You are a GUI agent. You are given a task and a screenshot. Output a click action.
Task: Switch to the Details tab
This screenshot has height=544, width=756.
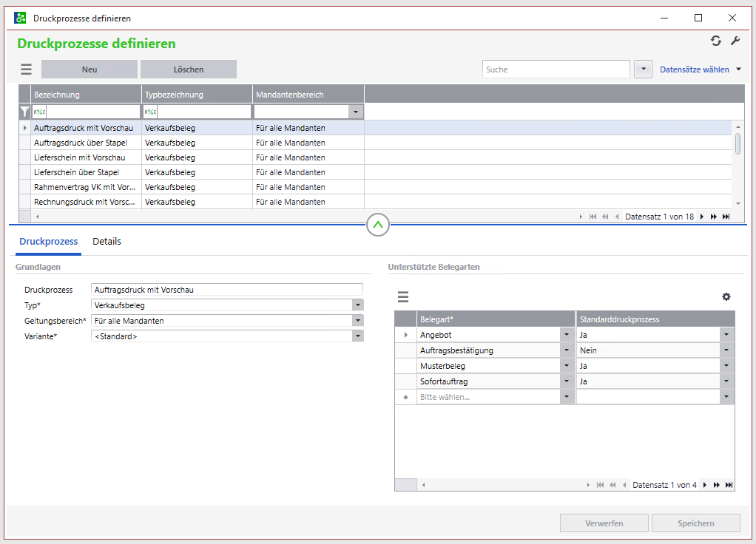(107, 242)
